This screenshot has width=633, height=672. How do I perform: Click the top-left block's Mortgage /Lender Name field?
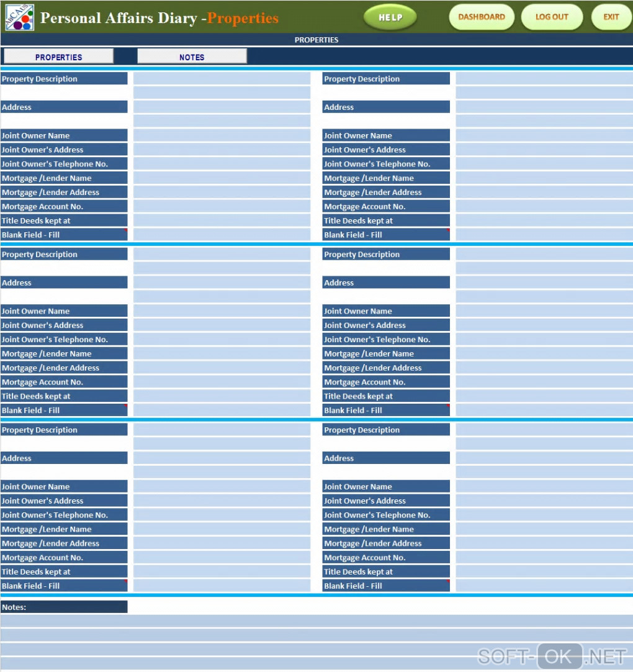[222, 178]
